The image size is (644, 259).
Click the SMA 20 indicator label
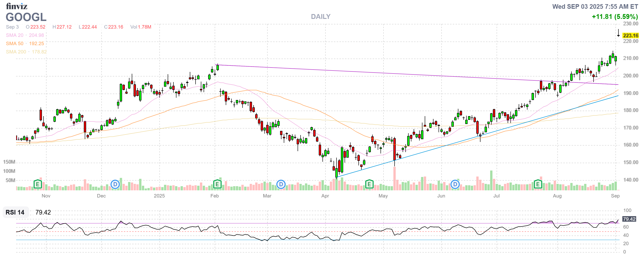[x=15, y=35]
